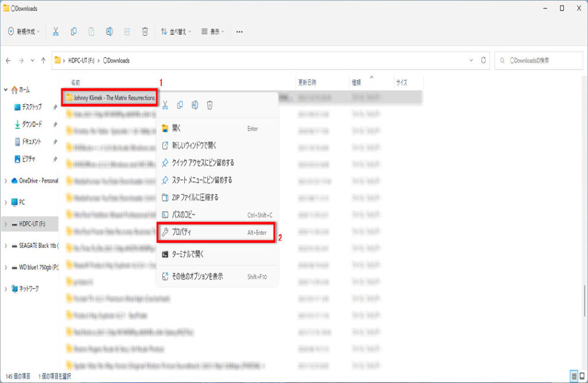The image size is (588, 383).
Task: Switch to details view in status bar
Action: click(x=573, y=376)
